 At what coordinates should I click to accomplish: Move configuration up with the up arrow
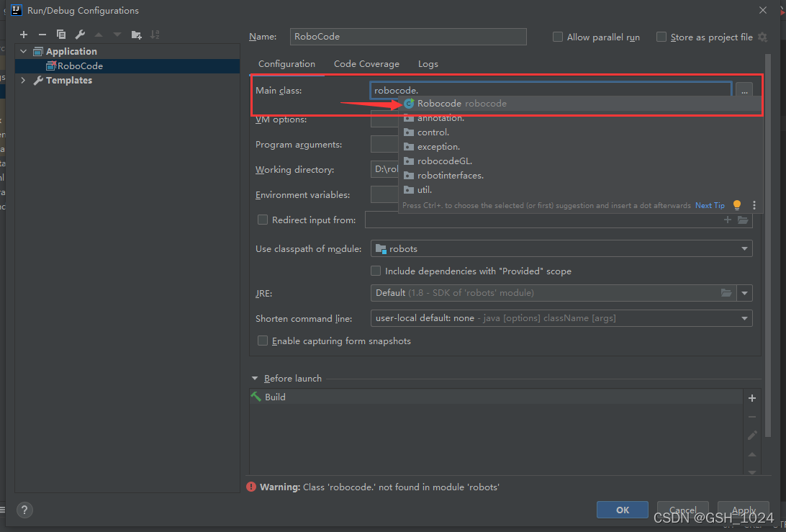99,35
